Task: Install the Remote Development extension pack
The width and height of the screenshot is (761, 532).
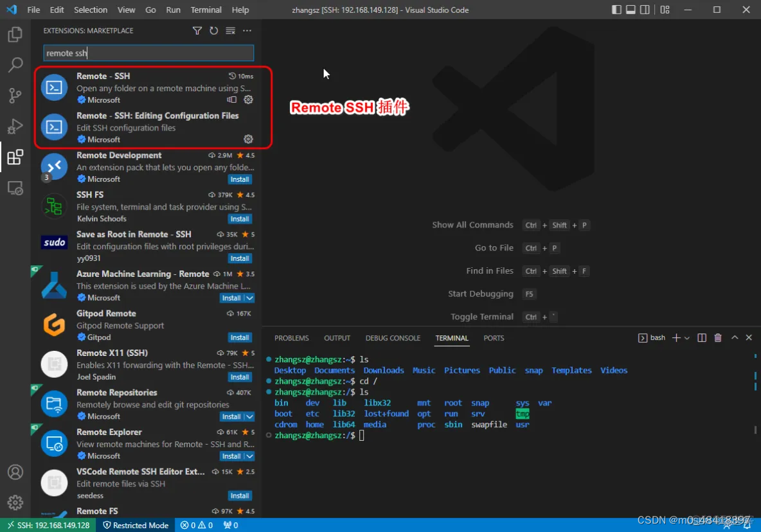Action: click(x=240, y=179)
